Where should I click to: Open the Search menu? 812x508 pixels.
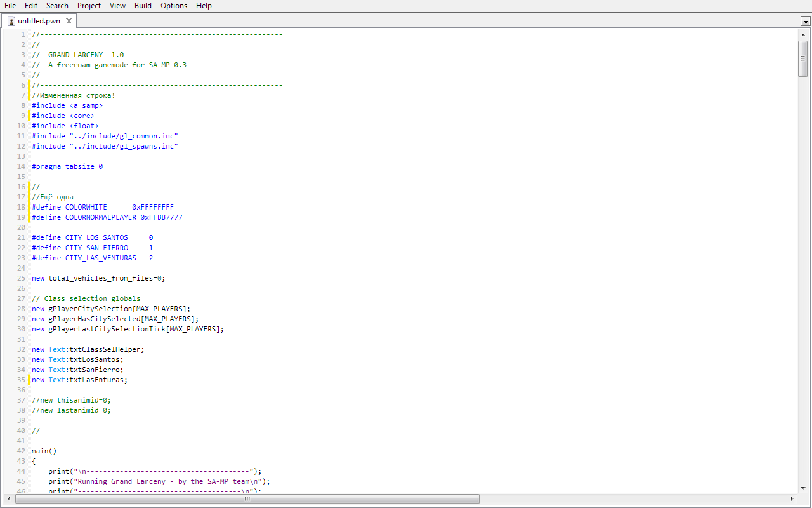(57, 6)
